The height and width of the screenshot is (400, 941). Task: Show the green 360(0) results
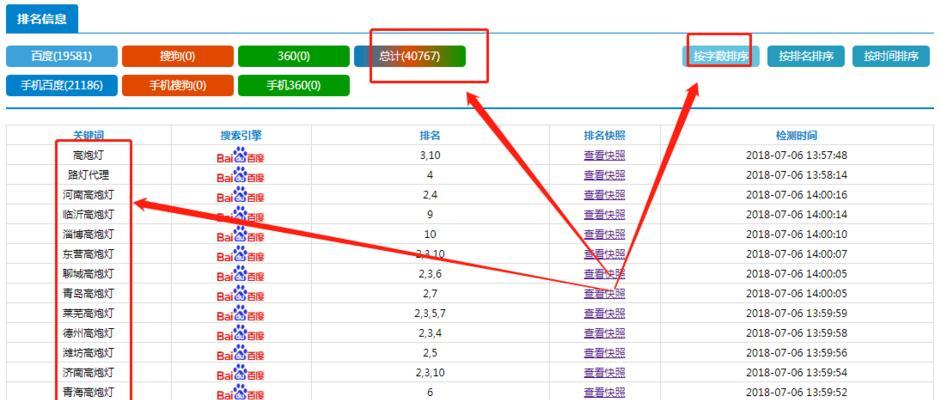click(293, 56)
